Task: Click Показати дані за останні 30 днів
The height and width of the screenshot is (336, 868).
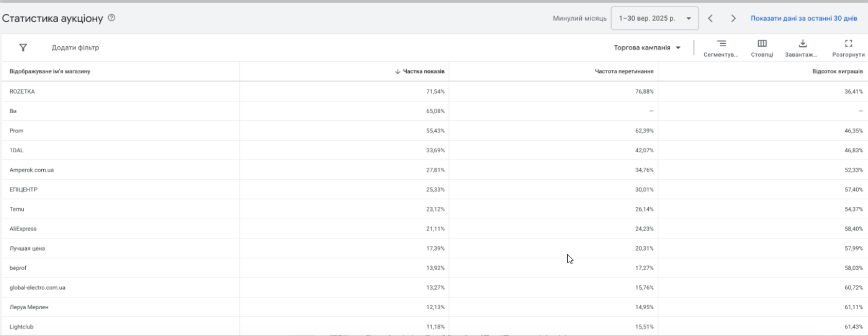Action: click(x=804, y=19)
